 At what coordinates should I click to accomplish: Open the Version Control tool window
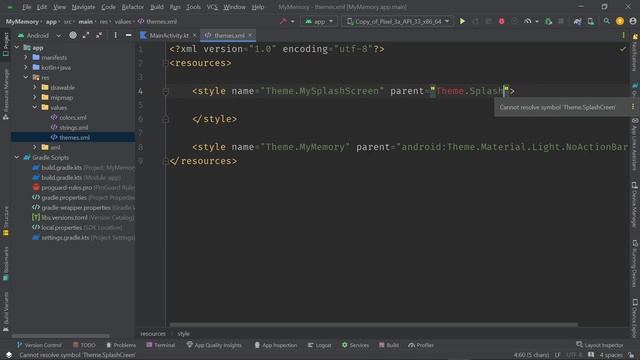tap(39, 345)
